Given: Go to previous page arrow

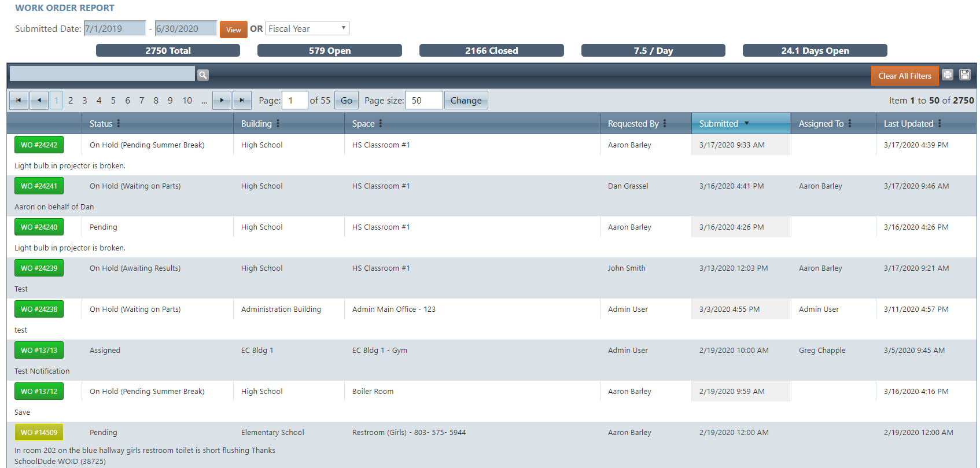Looking at the screenshot, I should (39, 100).
